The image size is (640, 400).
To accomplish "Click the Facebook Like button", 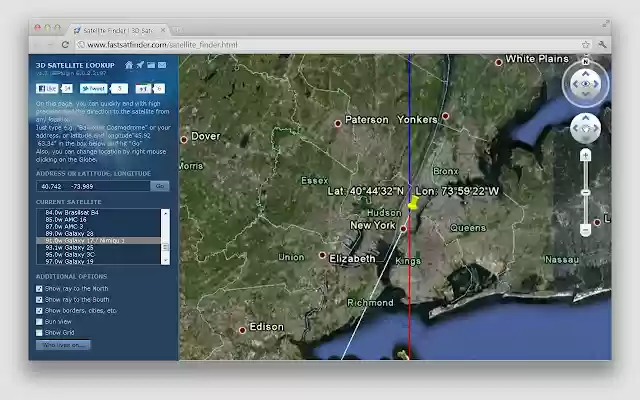I will pyautogui.click(x=47, y=89).
